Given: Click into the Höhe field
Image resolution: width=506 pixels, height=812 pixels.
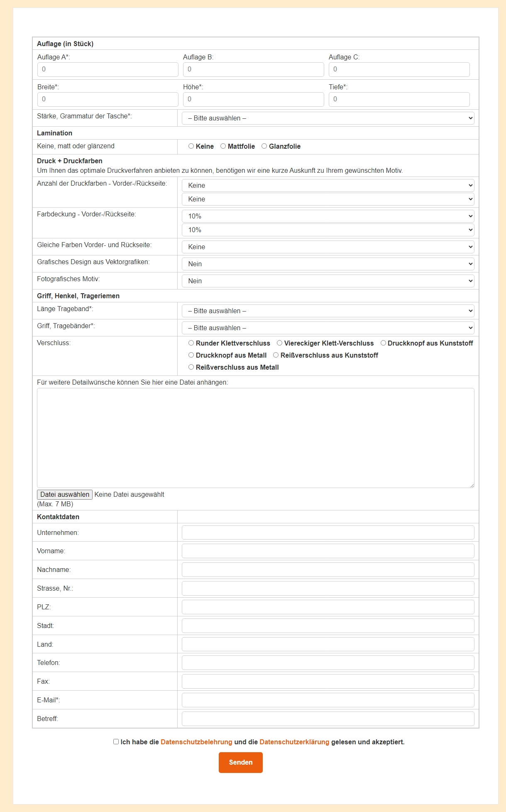Looking at the screenshot, I should pos(254,99).
